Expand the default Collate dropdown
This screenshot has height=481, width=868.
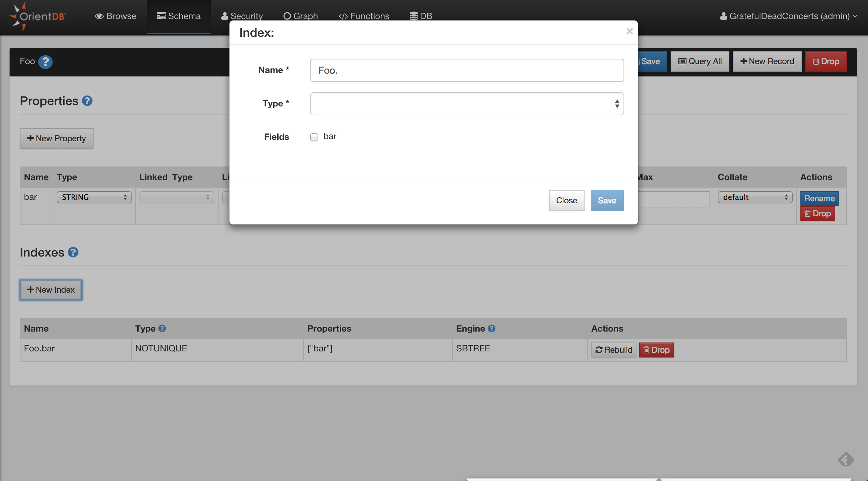(755, 197)
